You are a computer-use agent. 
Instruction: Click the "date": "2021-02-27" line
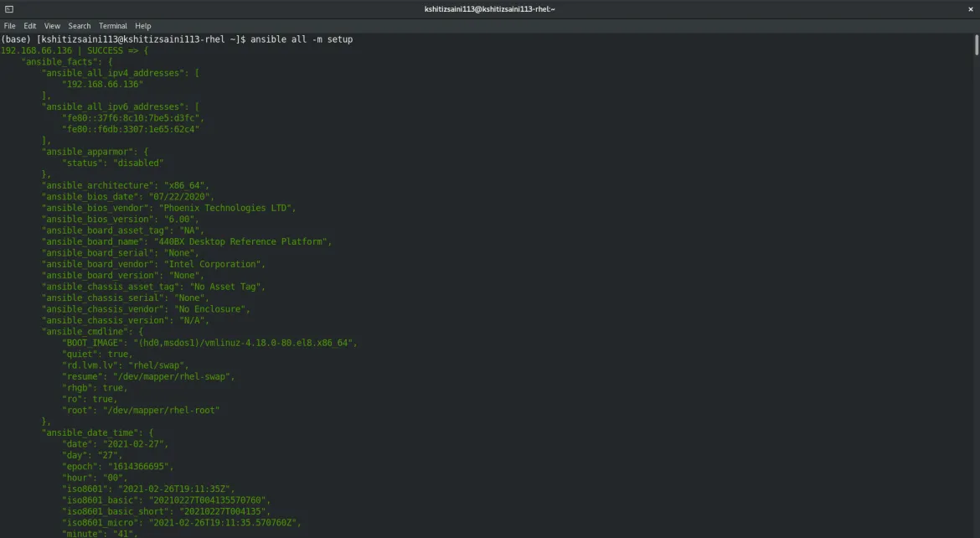coord(115,444)
